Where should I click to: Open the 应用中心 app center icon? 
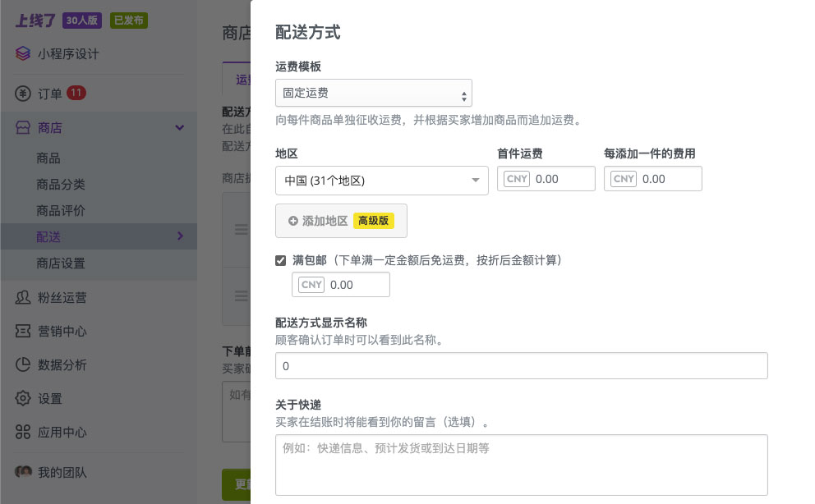click(22, 432)
